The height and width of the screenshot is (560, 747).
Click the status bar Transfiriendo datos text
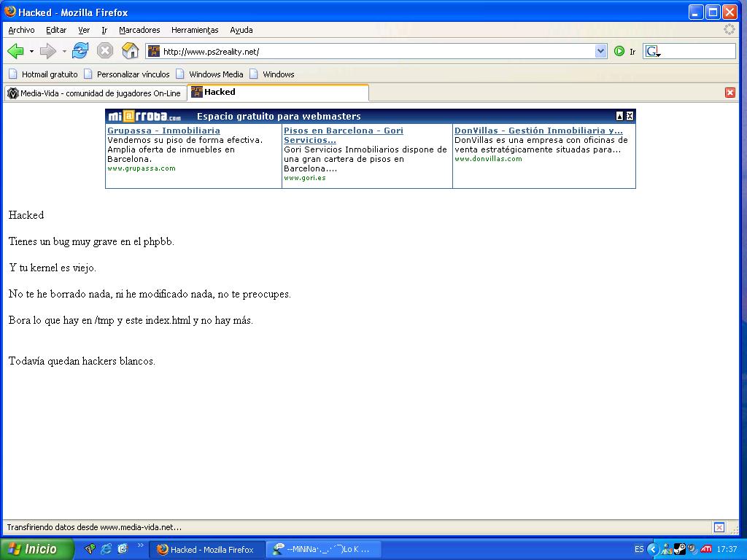click(94, 527)
